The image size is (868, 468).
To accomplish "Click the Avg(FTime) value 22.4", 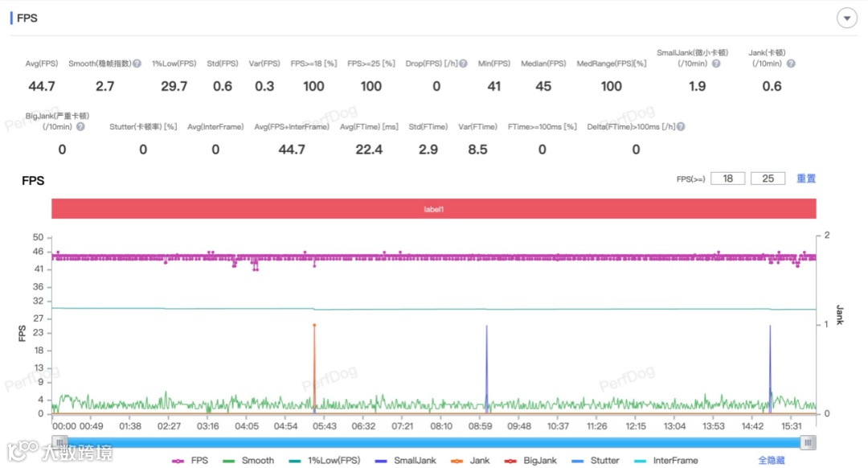I will coord(369,150).
